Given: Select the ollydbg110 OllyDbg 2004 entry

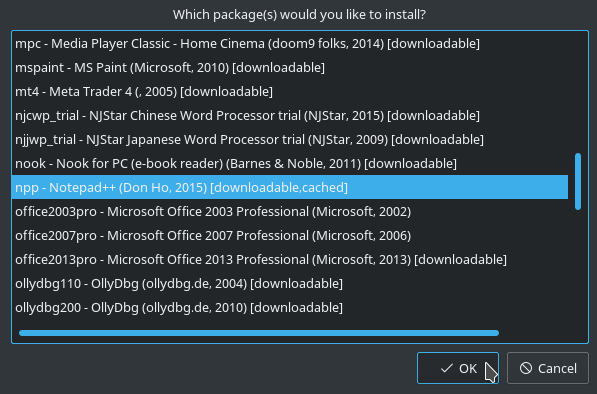Looking at the screenshot, I should tap(290, 283).
